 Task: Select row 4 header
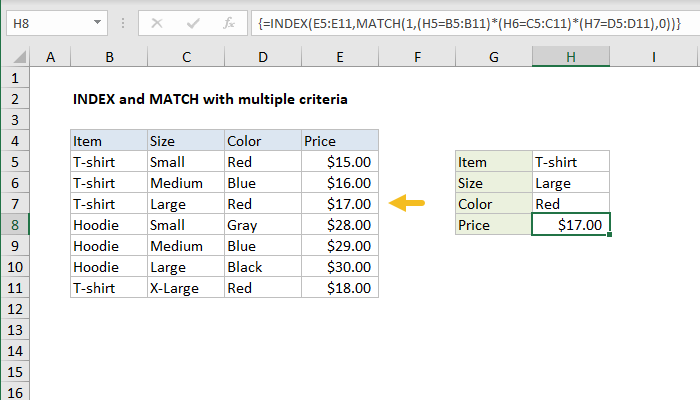[x=15, y=141]
